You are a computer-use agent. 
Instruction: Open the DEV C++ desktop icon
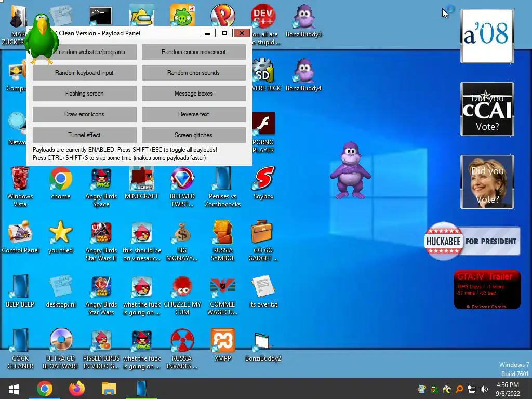click(x=263, y=16)
